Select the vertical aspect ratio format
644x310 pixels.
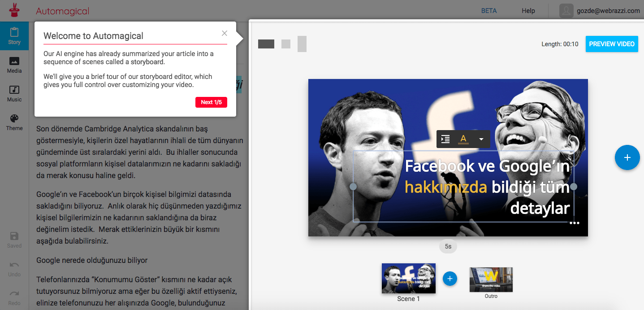coord(302,44)
